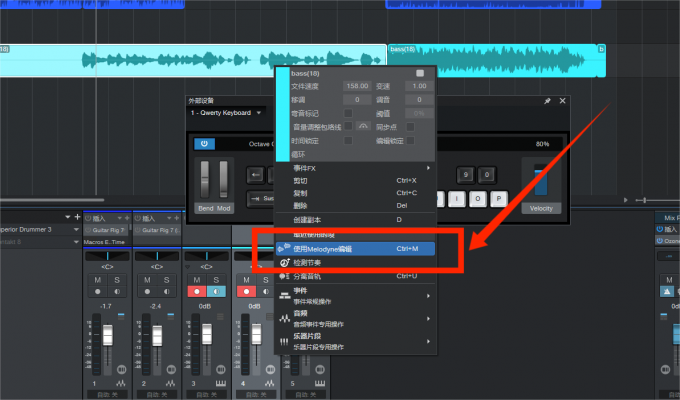This screenshot has height=400, width=680.
Task: Click the channel 1 volume fader handle
Action: (x=108, y=335)
